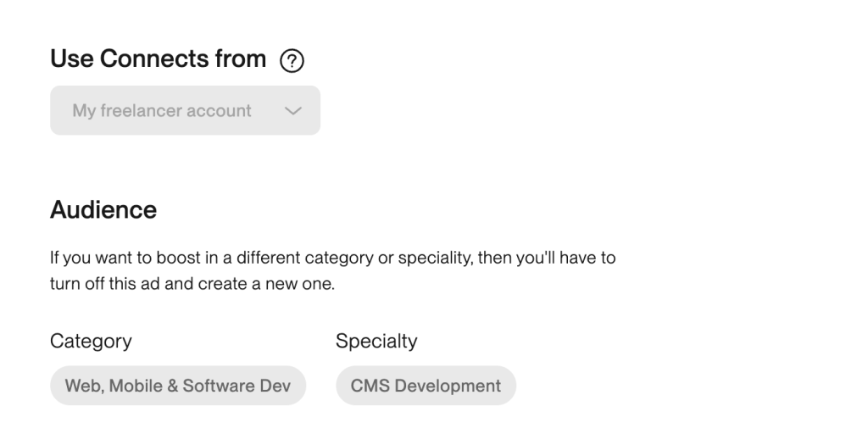The image size is (868, 445).
Task: Click the Audience section heading
Action: [103, 210]
